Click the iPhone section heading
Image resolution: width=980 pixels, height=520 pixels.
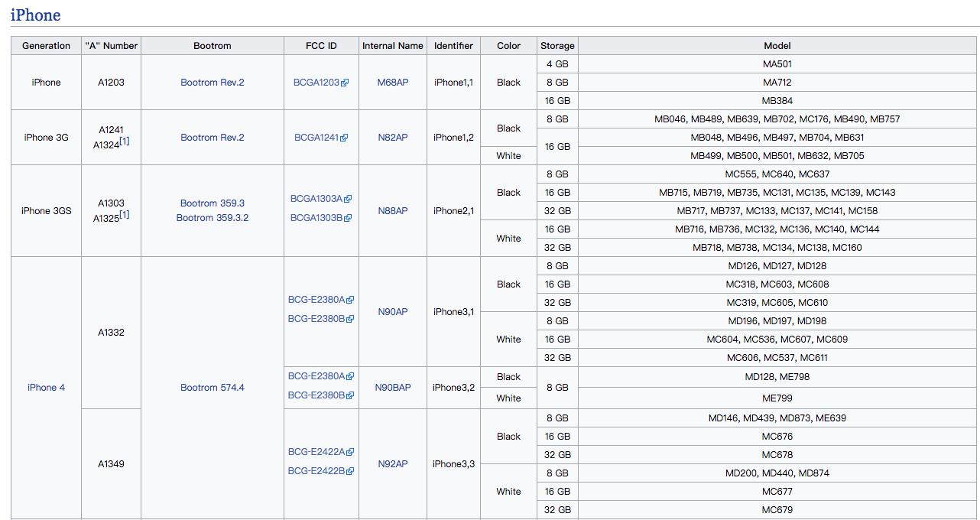(x=35, y=15)
